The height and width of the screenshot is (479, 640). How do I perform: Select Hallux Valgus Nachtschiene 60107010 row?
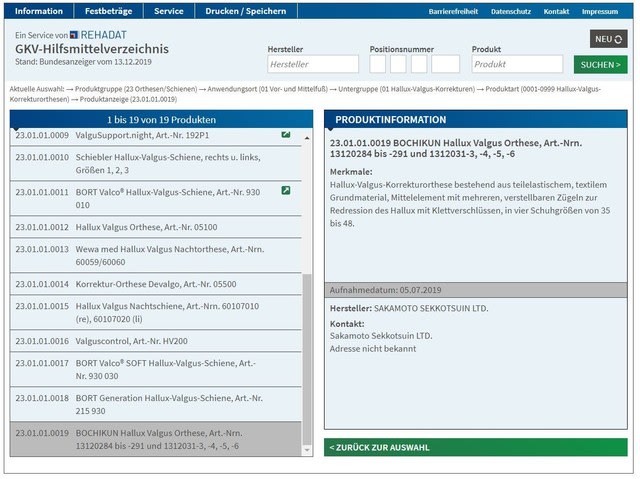pos(156,313)
